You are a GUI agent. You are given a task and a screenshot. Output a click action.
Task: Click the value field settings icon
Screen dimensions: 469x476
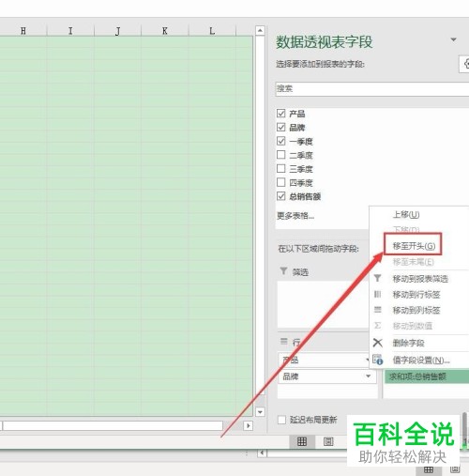click(x=378, y=360)
